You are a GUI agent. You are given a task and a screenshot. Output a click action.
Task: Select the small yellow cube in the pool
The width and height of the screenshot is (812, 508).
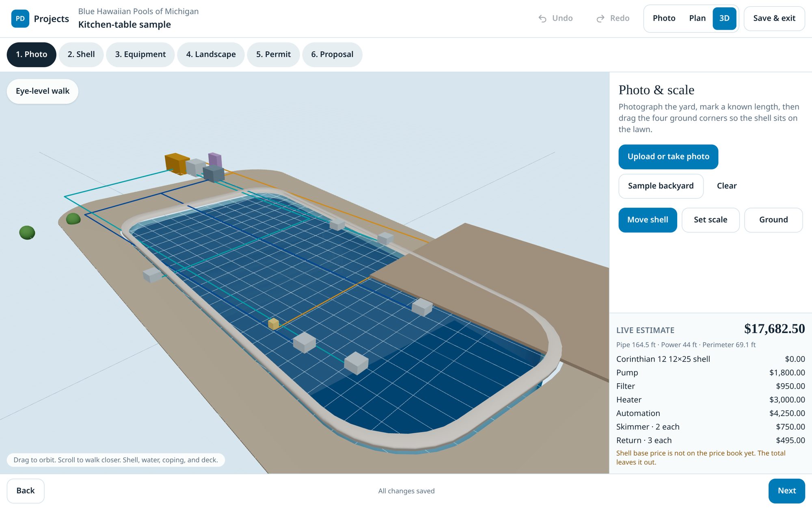(274, 323)
